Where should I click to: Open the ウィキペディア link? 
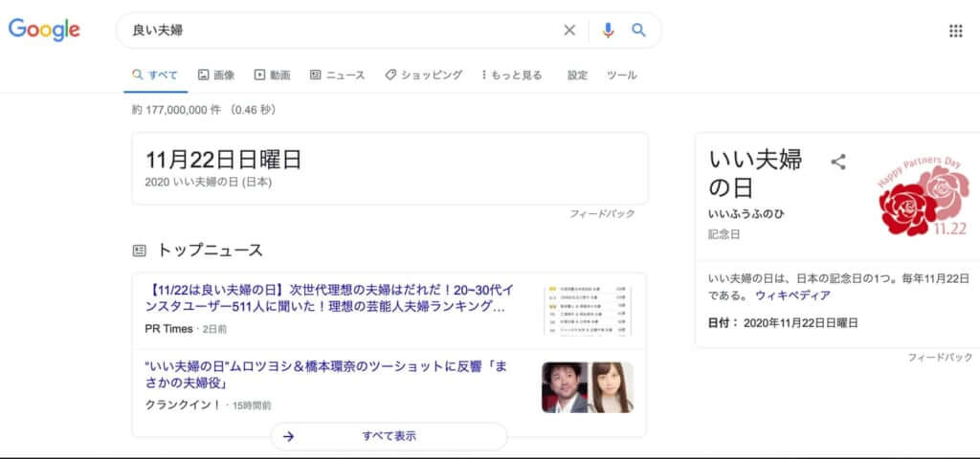click(x=793, y=295)
